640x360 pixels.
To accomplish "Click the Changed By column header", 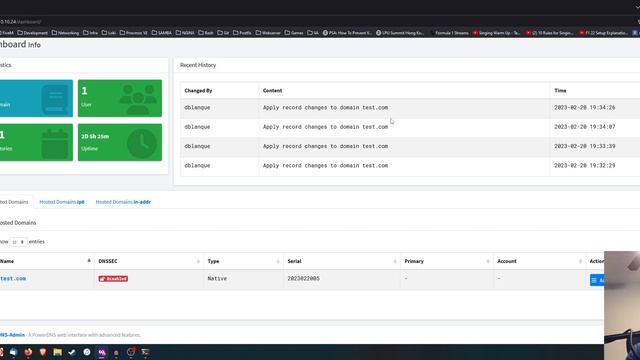I will pos(198,91).
